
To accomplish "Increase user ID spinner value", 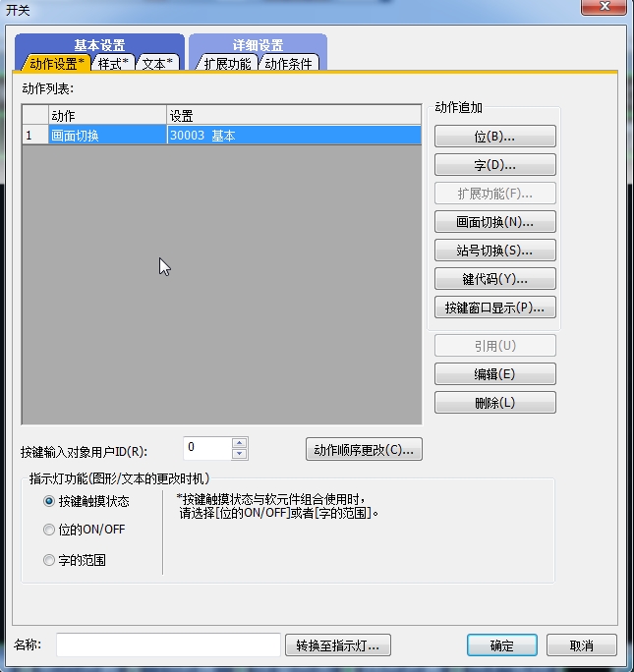I will pyautogui.click(x=239, y=443).
